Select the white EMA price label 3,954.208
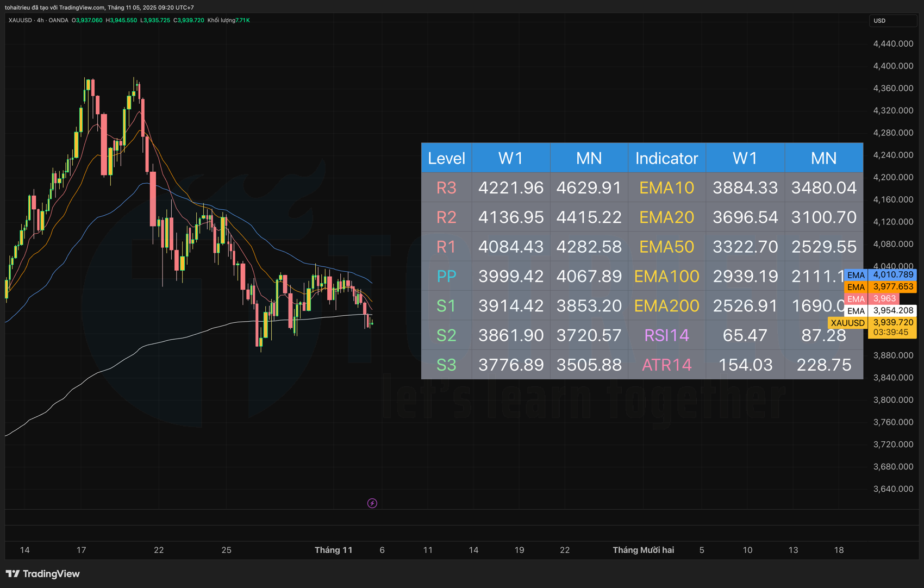Viewport: 924px width, 588px height. [894, 310]
